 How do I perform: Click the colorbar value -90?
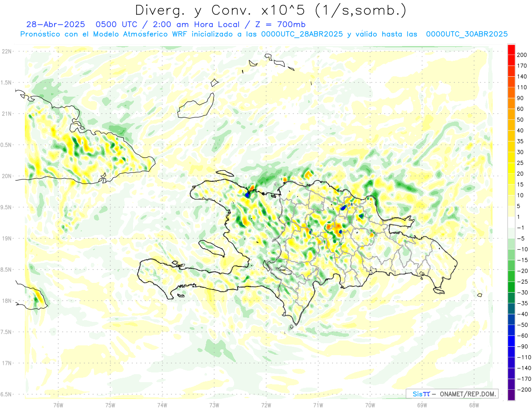(x=523, y=347)
